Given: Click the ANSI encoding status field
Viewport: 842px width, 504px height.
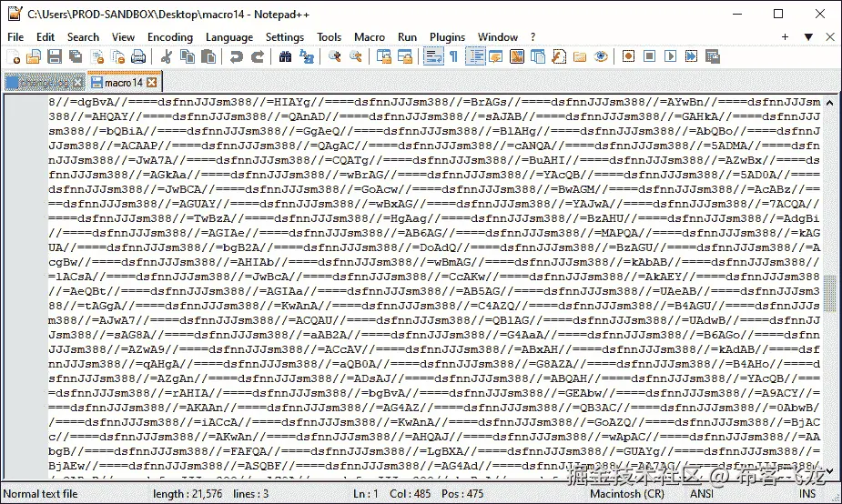Looking at the screenshot, I should click(702, 493).
